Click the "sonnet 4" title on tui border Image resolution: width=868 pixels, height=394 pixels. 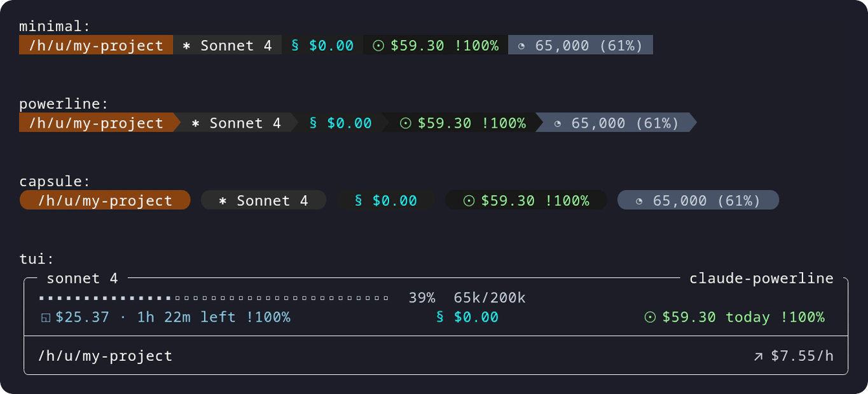82,278
